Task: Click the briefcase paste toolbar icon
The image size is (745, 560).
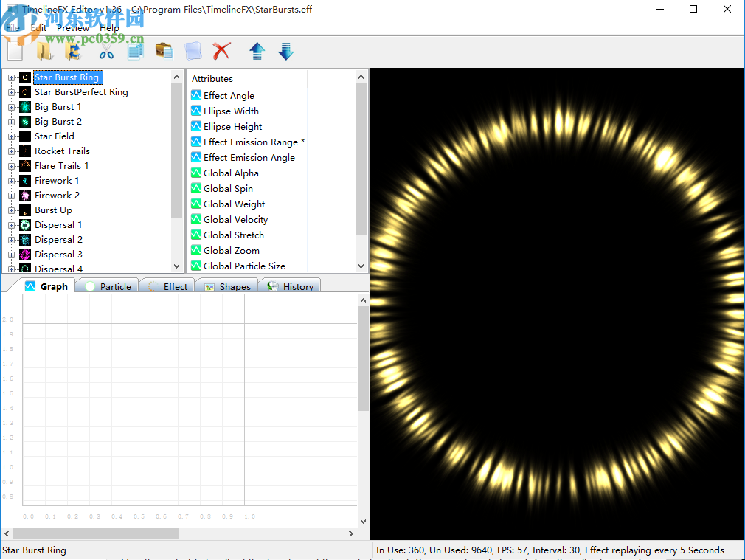Action: [164, 51]
